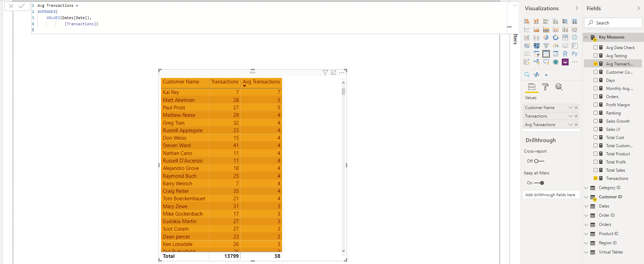
Task: Choose the gauge visualization icon
Action: coord(556,46)
